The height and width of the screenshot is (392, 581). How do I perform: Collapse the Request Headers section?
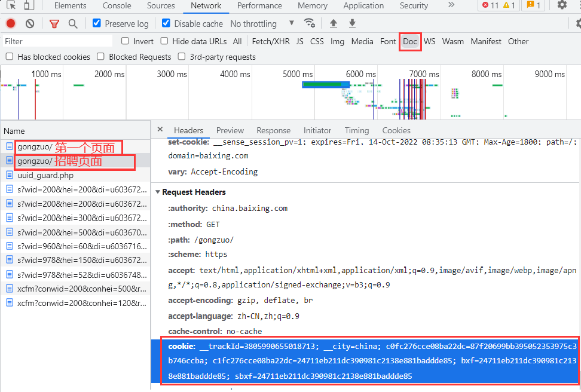(x=158, y=192)
